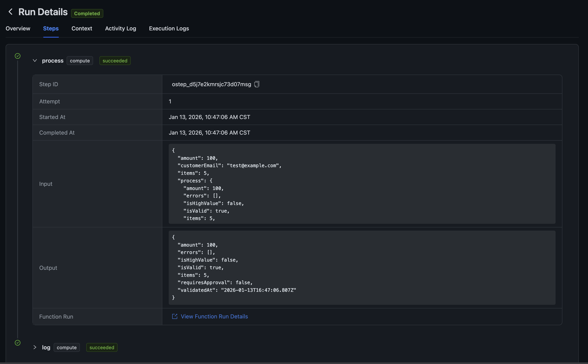
Task: Open View Function Run Details link
Action: click(x=214, y=316)
